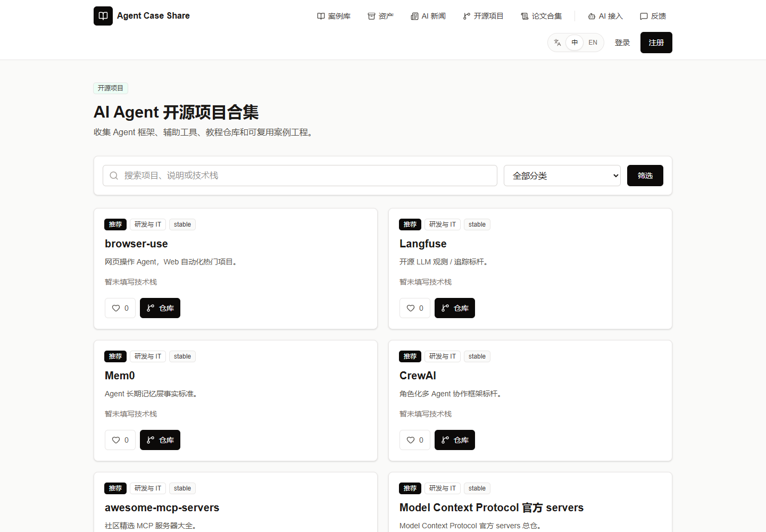The image size is (766, 532).
Task: Click the 注册 register button
Action: [656, 43]
